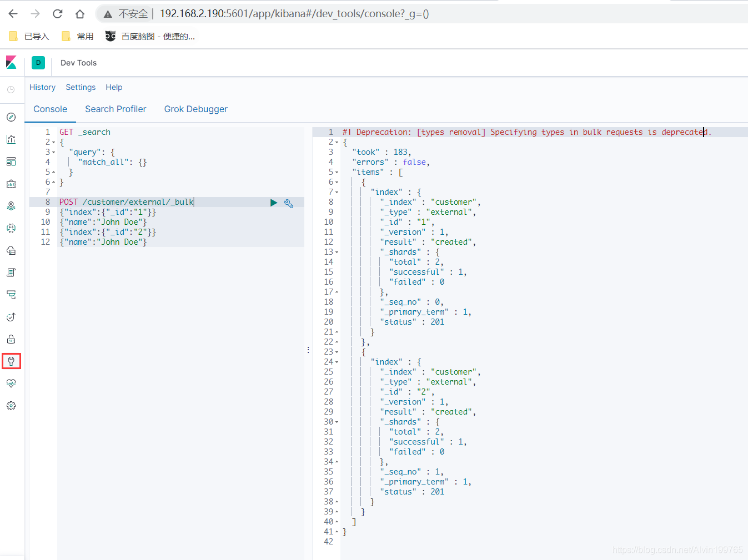Open the request wrench settings icon beside the play button
This screenshot has height=560, width=748.
pos(288,203)
